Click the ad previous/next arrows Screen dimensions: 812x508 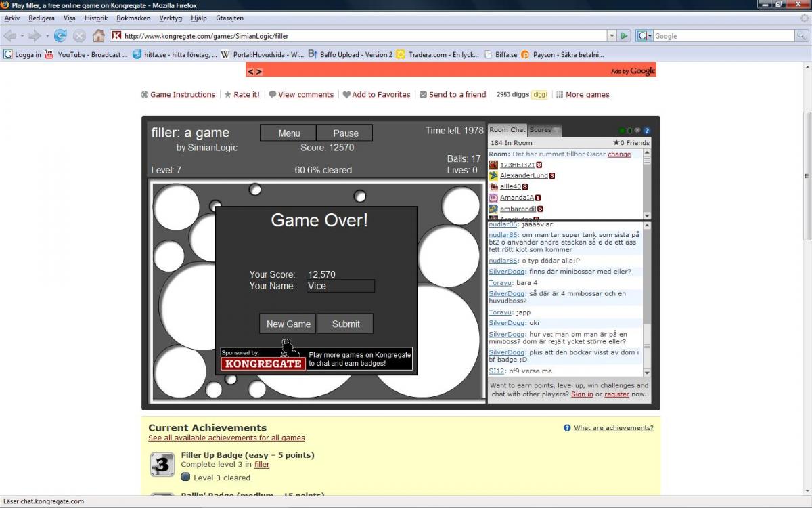click(254, 71)
